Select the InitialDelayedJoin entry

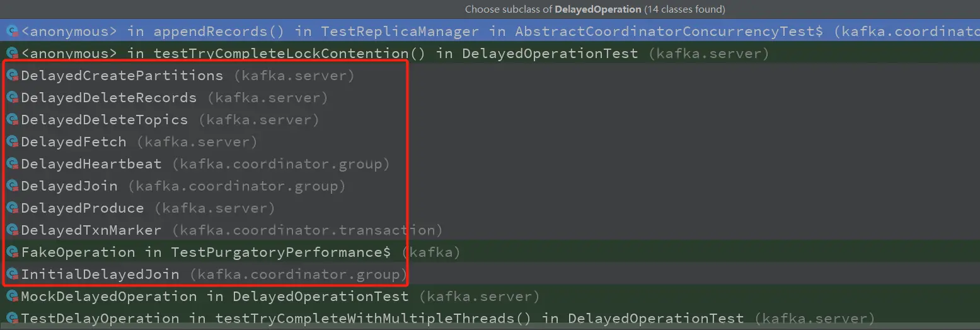[x=100, y=274]
